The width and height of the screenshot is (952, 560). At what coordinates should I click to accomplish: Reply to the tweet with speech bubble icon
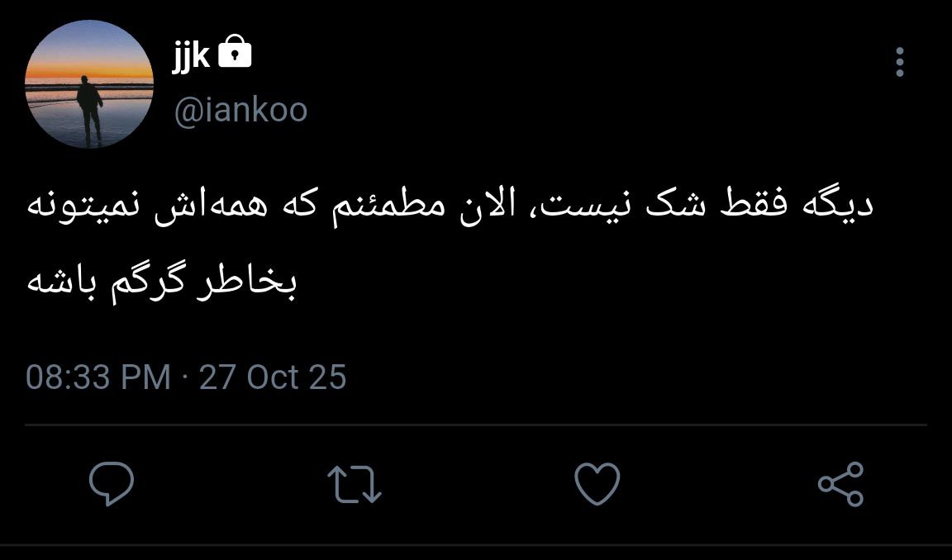(112, 483)
